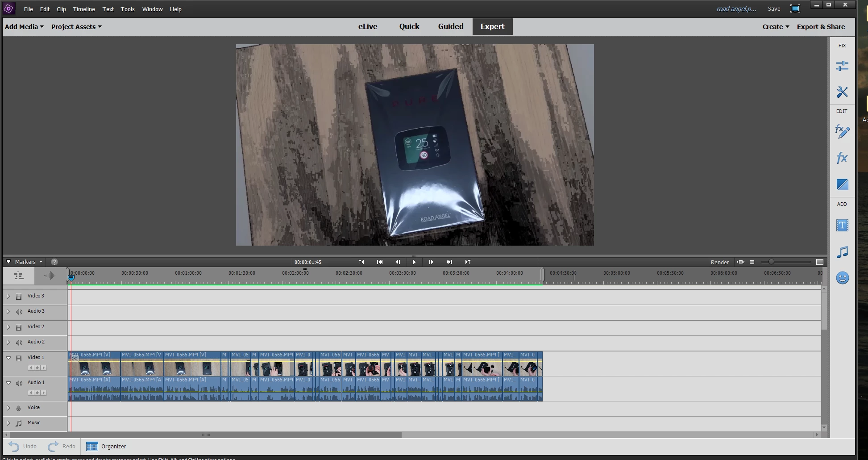Viewport: 868px width, 460px height.
Task: Open the Effects fx panel
Action: tap(842, 158)
